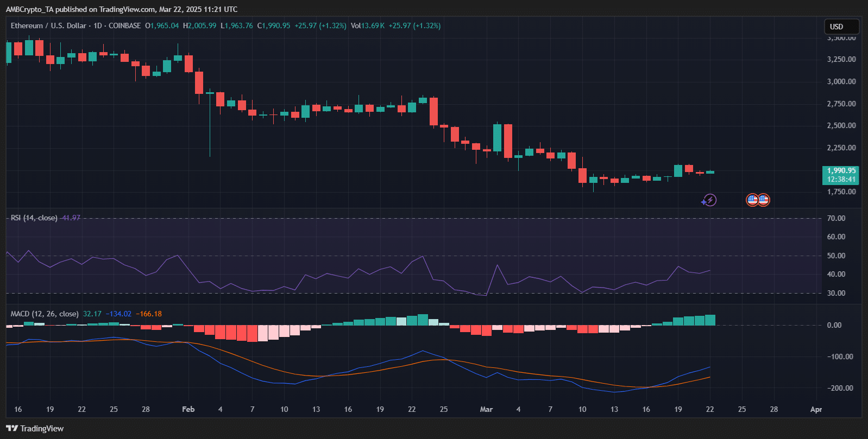Select the RSI (14, close) indicator label

point(34,218)
